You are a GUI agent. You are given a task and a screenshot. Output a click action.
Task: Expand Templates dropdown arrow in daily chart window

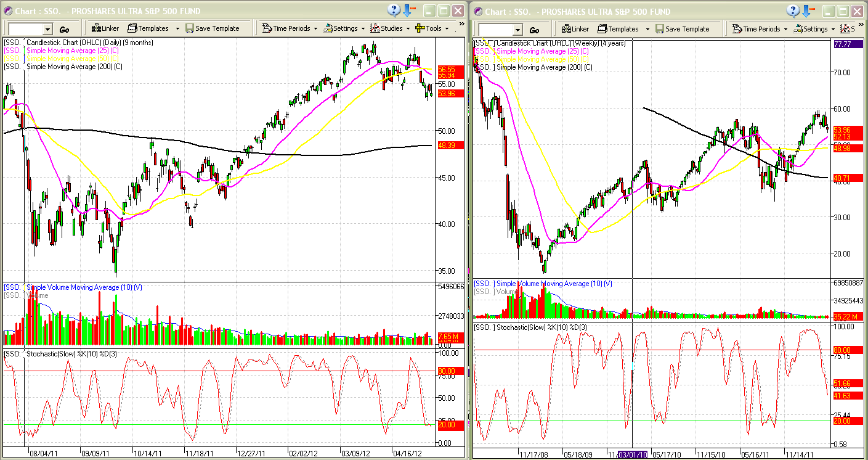(177, 28)
